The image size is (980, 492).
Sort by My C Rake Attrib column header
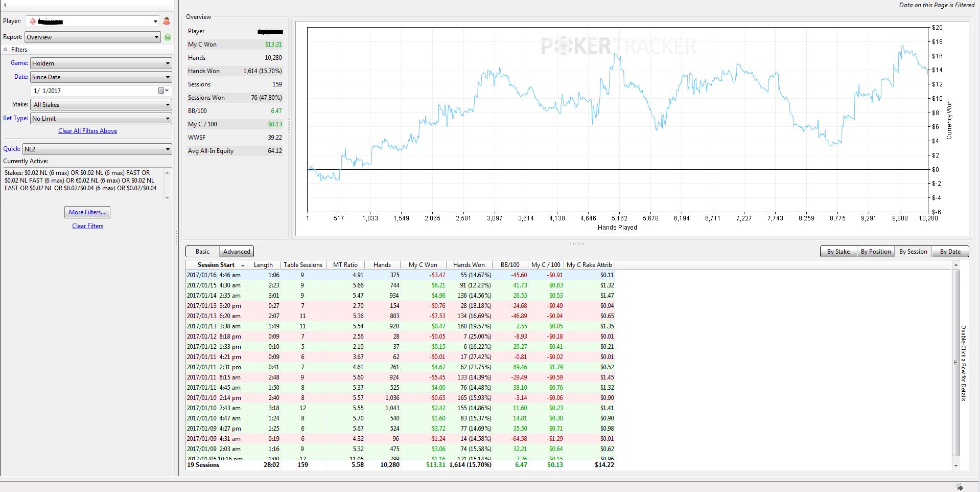[589, 265]
